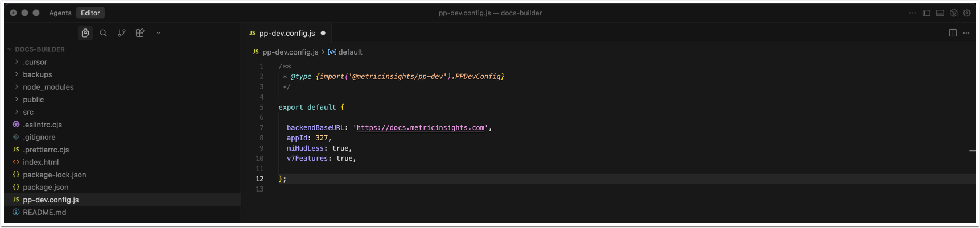The image size is (980, 228).
Task: Open the settings gear in title bar
Action: 967,13
